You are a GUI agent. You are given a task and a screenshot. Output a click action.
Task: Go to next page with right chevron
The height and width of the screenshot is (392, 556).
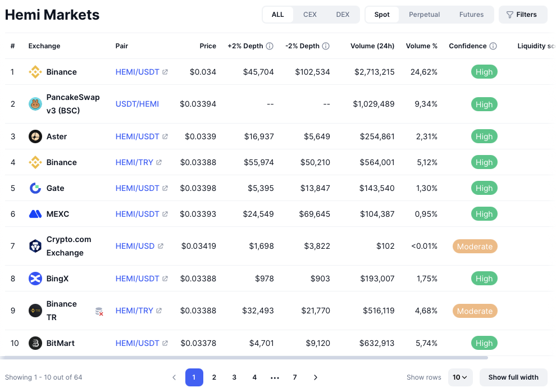pyautogui.click(x=316, y=377)
